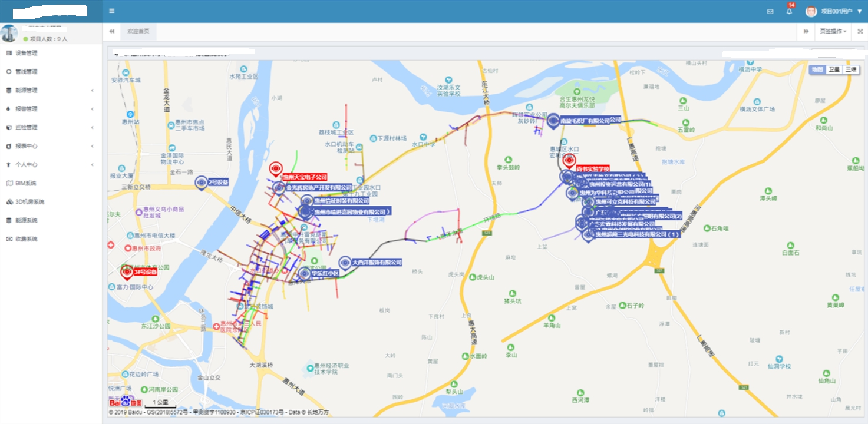Click the 巡检管理 sidebar item
Screen dimensions: 868x424
coord(51,127)
